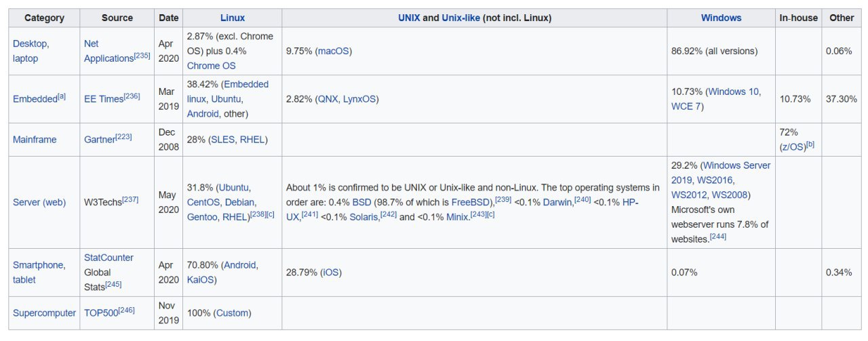This screenshot has height=341, width=868.
Task: Follow the Unix-like header link
Action: pos(460,18)
